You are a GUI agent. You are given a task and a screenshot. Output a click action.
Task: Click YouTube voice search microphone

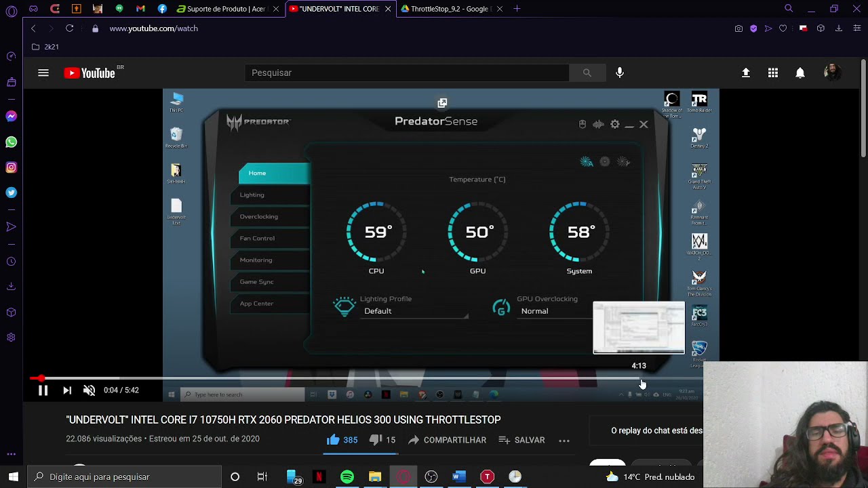(x=620, y=73)
